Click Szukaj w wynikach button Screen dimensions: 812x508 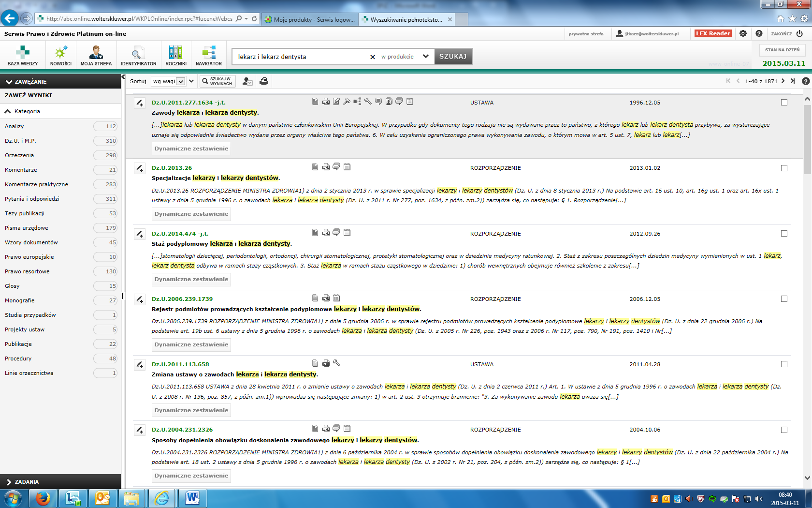click(217, 81)
